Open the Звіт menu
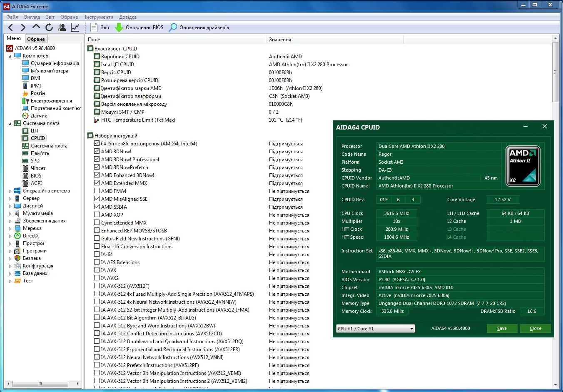The width and height of the screenshot is (563, 392). coord(50,17)
